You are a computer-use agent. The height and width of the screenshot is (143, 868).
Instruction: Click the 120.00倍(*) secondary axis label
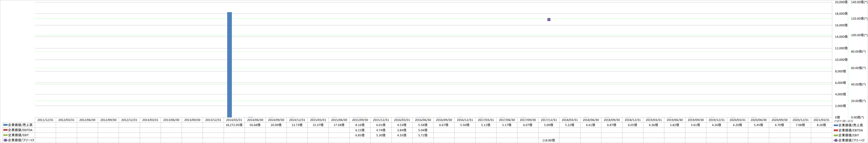(859, 19)
